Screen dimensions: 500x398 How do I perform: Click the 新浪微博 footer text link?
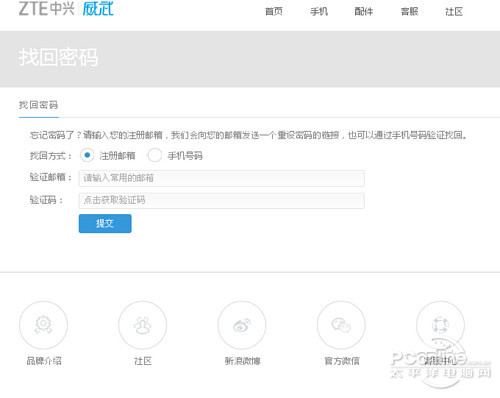[243, 361]
